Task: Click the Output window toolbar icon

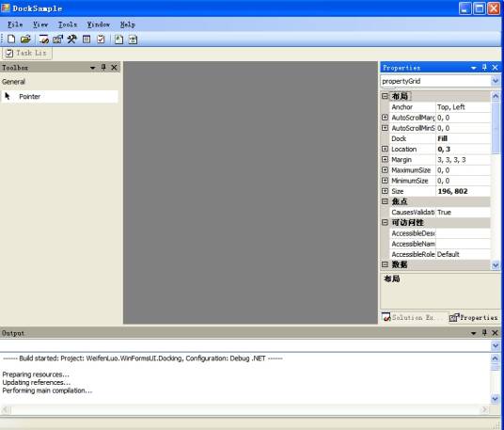Action: point(87,40)
